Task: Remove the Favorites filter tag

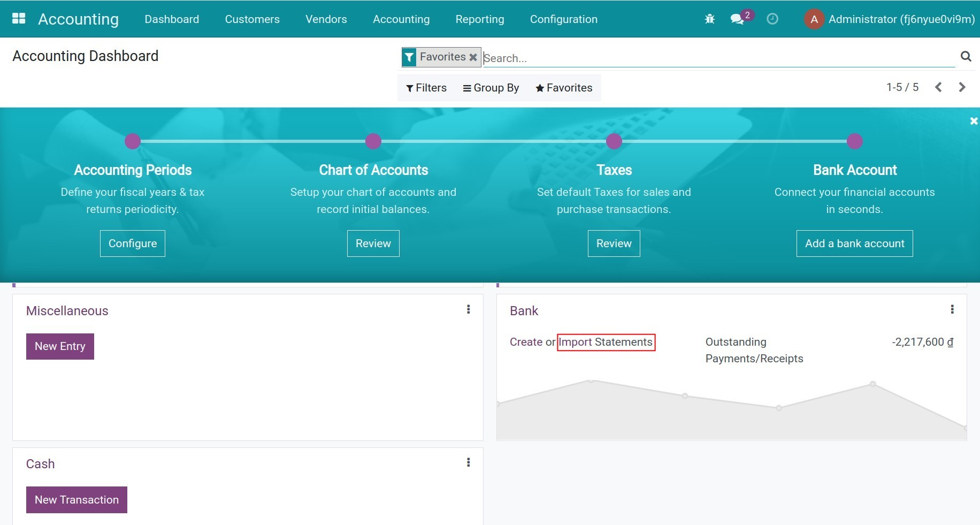Action: click(x=473, y=57)
